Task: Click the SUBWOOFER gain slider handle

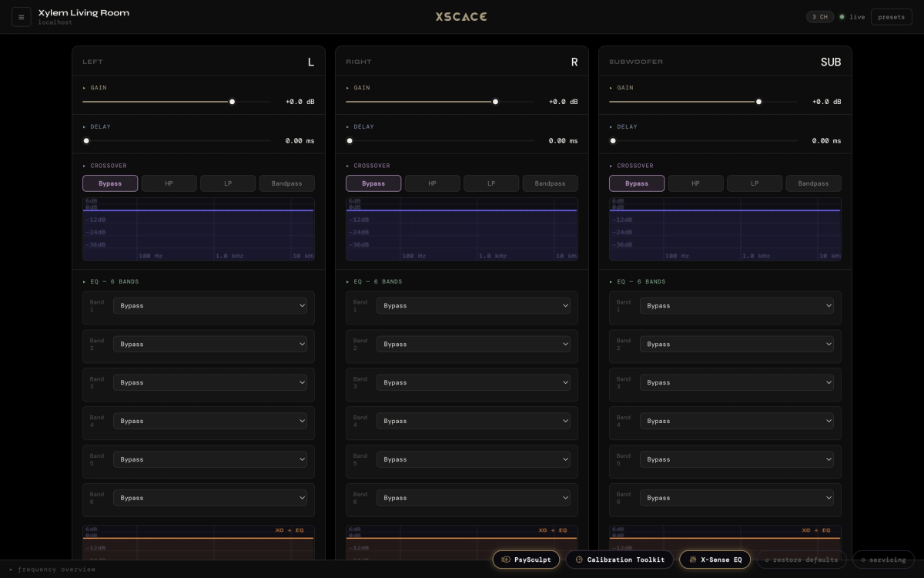Action: point(758,102)
